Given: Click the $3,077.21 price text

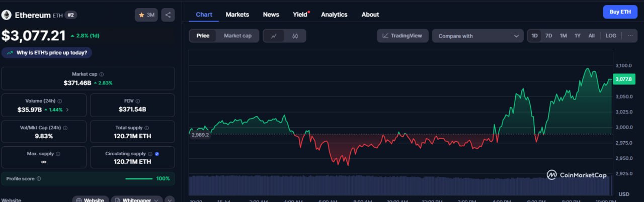Looking at the screenshot, I should [x=34, y=36].
